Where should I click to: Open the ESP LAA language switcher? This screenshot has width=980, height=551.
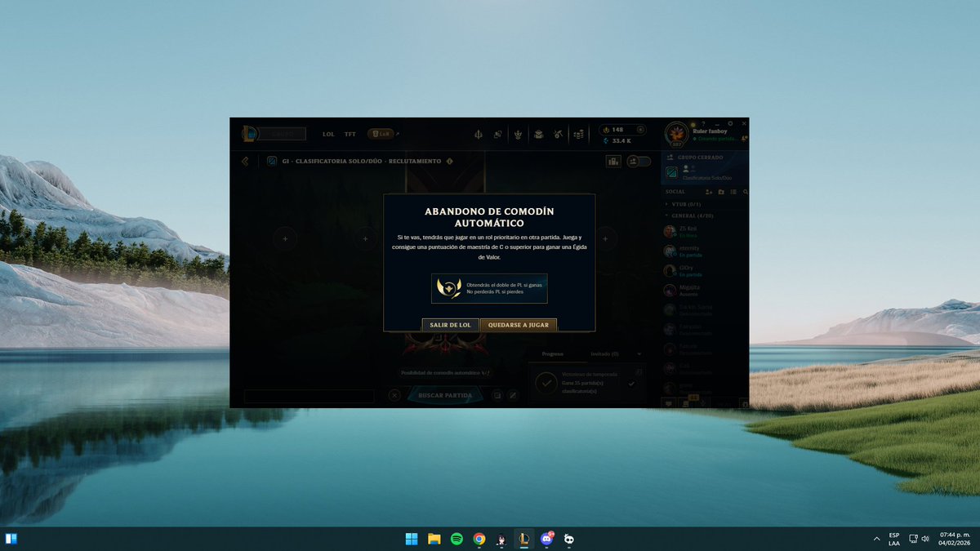click(x=894, y=539)
